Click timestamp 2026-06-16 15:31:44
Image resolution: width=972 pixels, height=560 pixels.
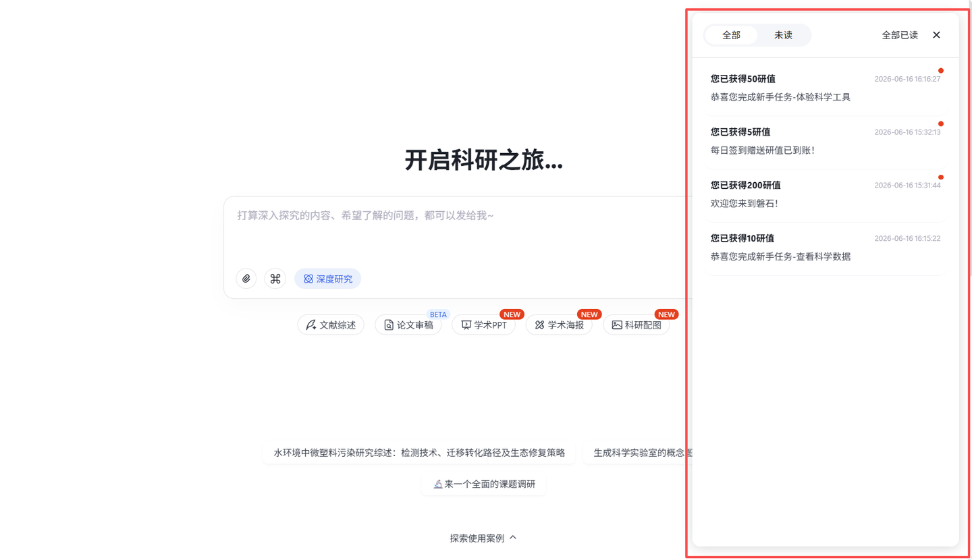click(x=907, y=186)
